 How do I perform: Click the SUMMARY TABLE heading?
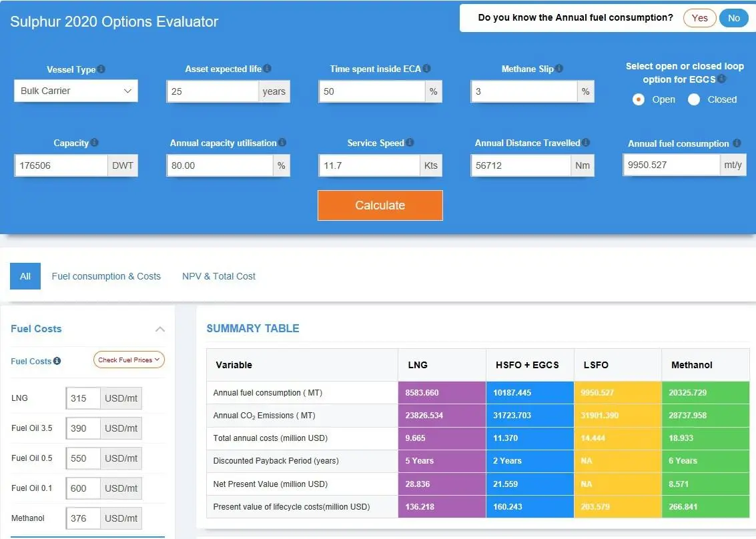[253, 328]
